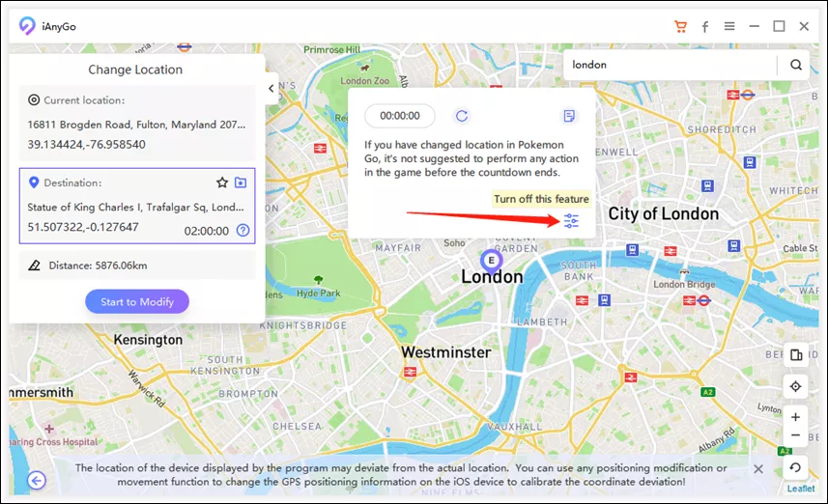Click City of London map label

tap(663, 213)
